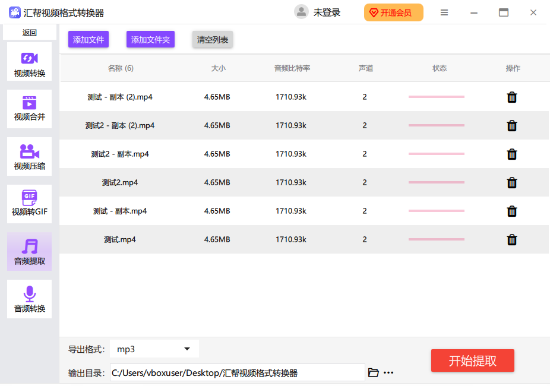Open the 音频转换 audio conversion tool
This screenshot has width=550, height=386.
(29, 299)
